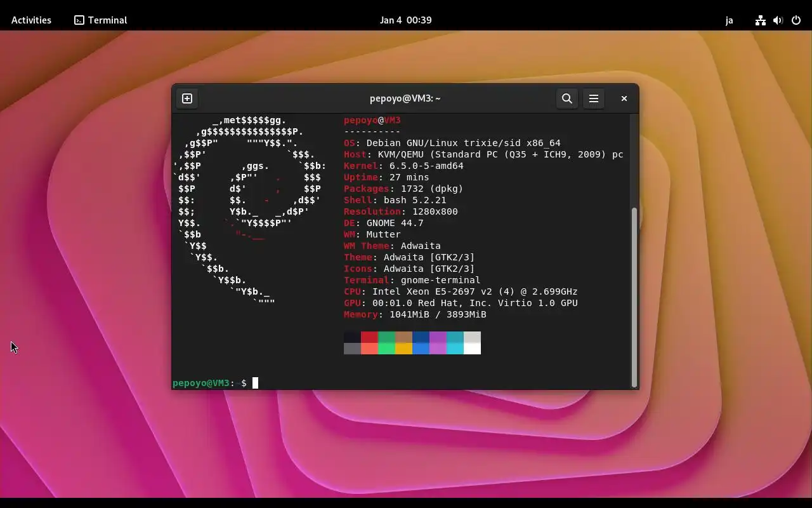
Task: Click the terminal title 'pepoyo@VM3: ~'
Action: [405, 98]
